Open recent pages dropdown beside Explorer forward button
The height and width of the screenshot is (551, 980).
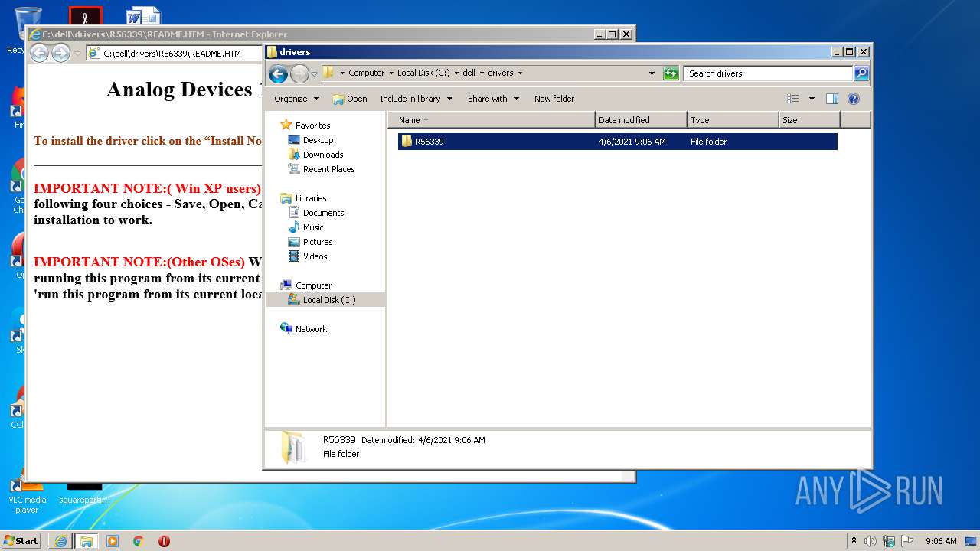tap(314, 73)
